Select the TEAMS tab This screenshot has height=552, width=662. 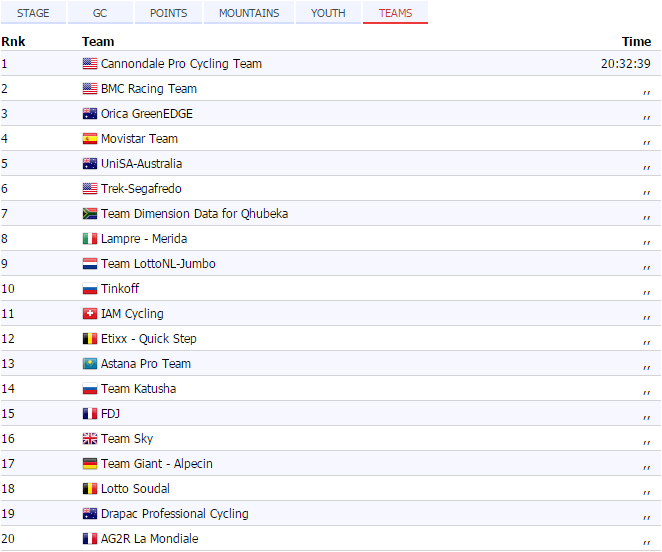click(x=395, y=13)
